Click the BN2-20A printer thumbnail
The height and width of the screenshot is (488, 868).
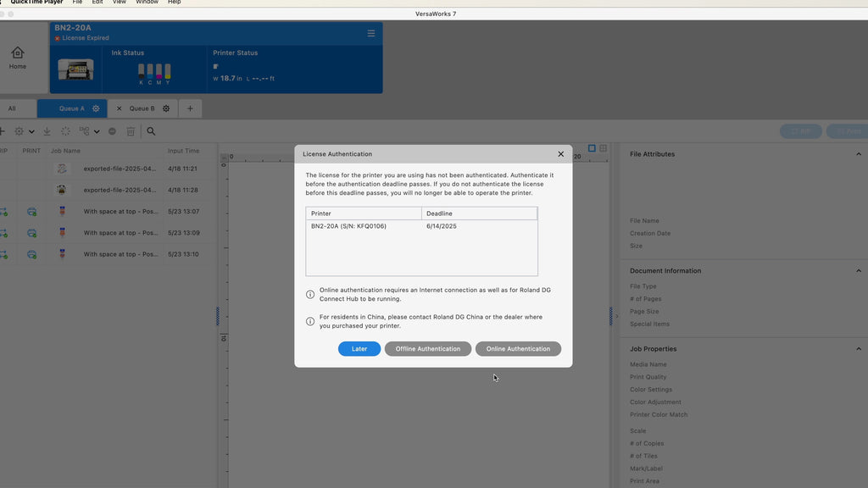tap(75, 69)
